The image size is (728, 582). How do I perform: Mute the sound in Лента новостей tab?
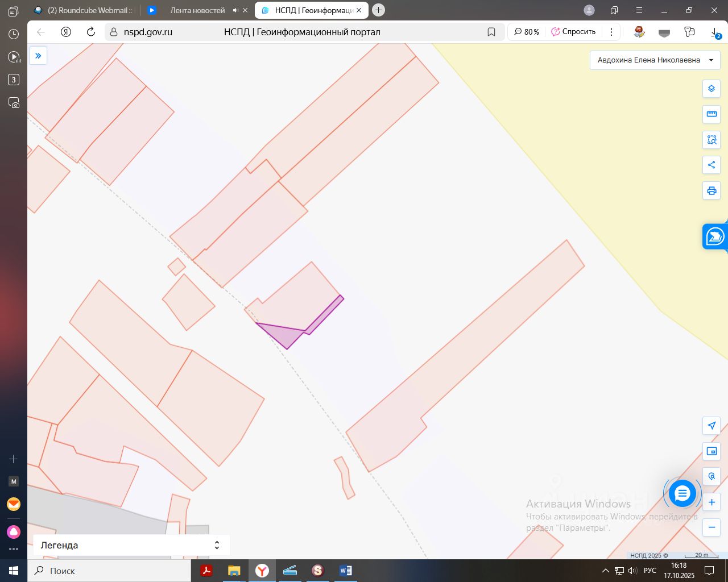point(235,10)
